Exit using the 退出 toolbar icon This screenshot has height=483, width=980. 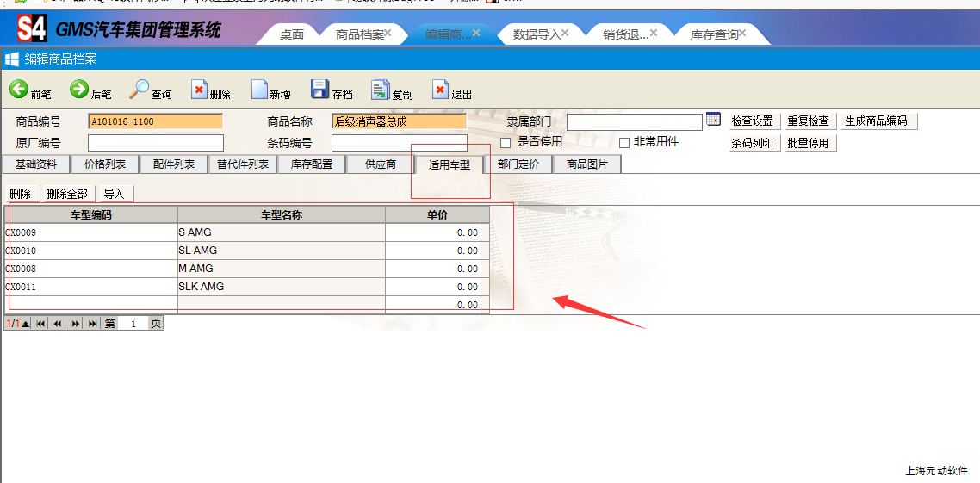pyautogui.click(x=441, y=90)
